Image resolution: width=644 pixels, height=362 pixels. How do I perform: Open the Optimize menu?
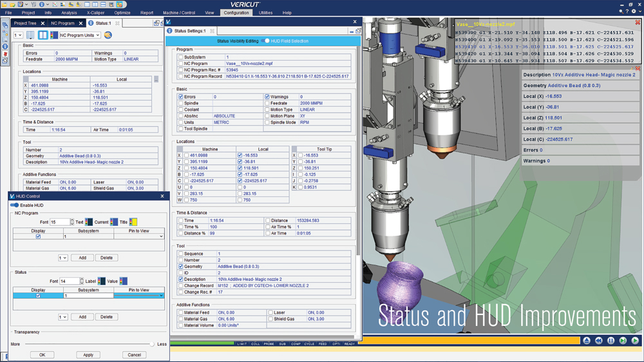pyautogui.click(x=122, y=13)
